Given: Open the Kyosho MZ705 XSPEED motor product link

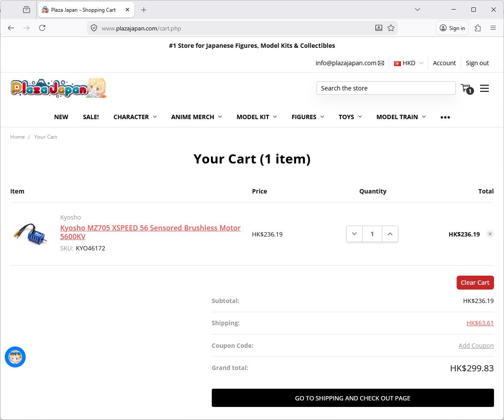Looking at the screenshot, I should (x=150, y=232).
